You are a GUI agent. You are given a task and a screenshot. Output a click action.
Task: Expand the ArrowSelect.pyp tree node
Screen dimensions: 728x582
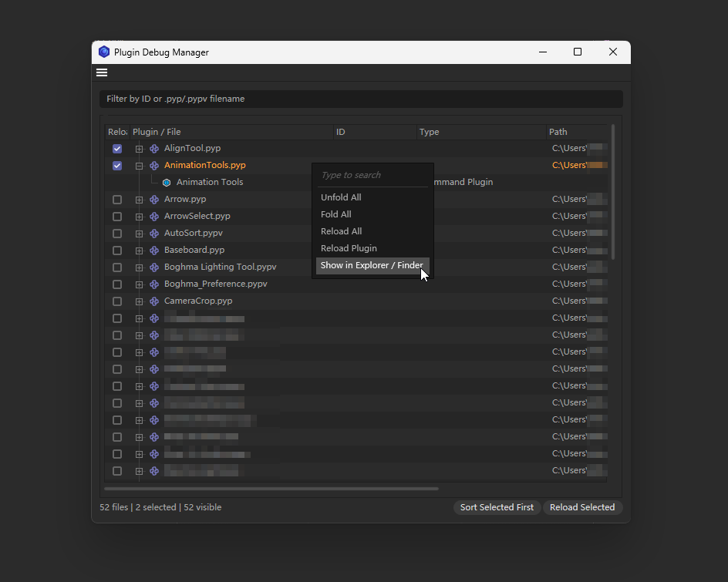(139, 217)
